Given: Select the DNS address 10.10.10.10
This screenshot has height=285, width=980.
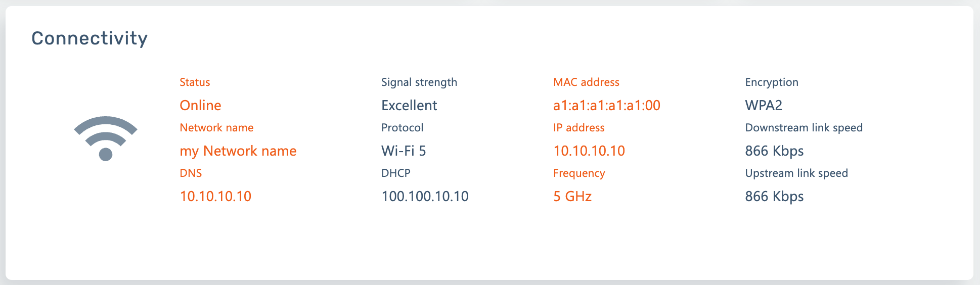Looking at the screenshot, I should coord(215,196).
